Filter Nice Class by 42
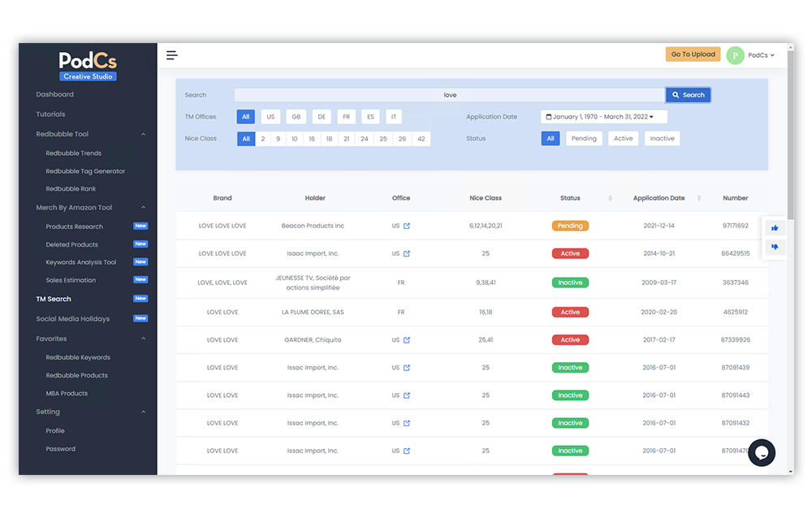The width and height of the screenshot is (812, 518). (x=421, y=139)
